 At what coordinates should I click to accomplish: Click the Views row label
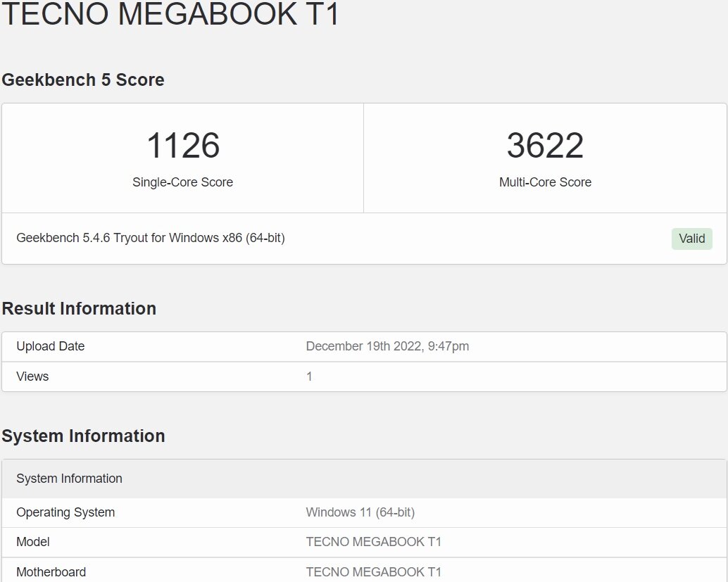click(32, 377)
